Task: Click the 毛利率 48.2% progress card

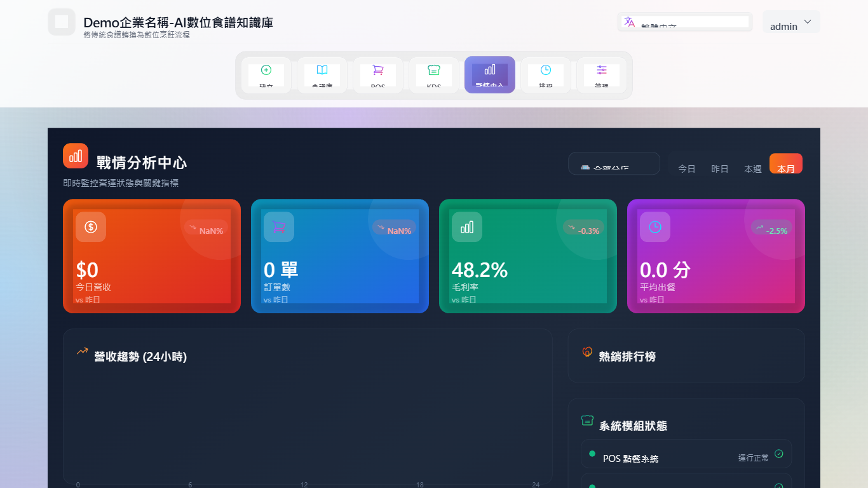Action: (527, 256)
